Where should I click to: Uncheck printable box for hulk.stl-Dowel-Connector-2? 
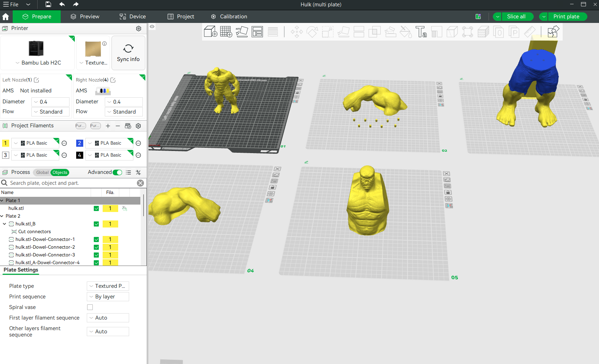96,247
